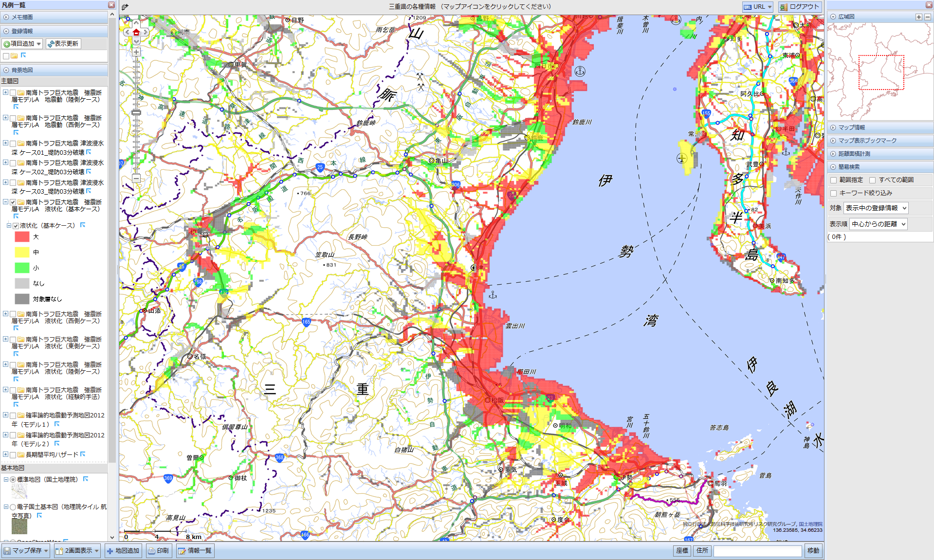This screenshot has height=560, width=934.
Task: Select 電子国土基本図 aerial photo radio button
Action: tap(13, 507)
